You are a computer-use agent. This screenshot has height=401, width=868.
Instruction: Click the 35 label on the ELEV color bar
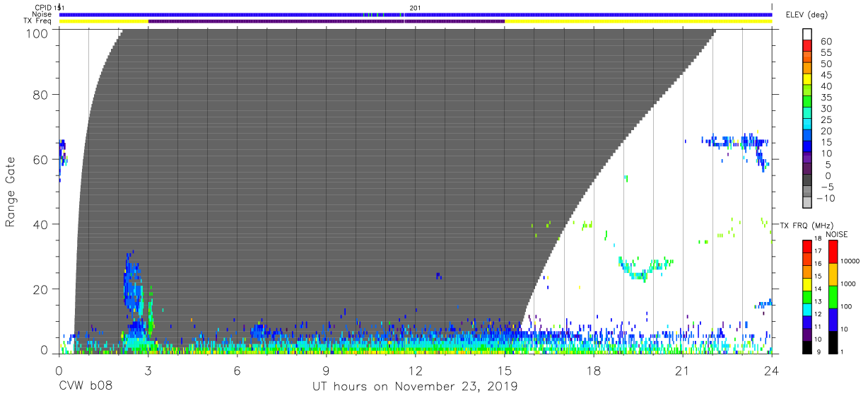coord(826,98)
